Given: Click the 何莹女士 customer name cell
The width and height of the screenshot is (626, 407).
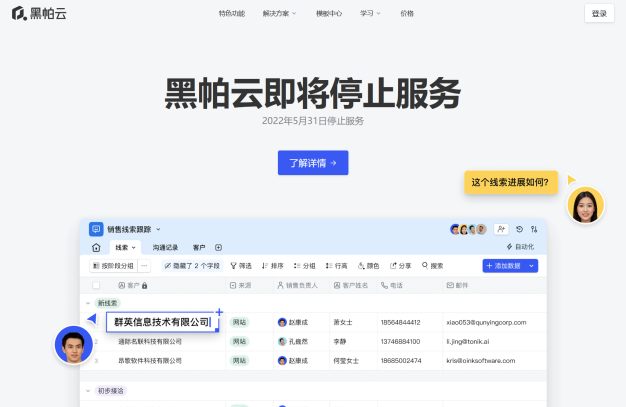Looking at the screenshot, I should 346,361.
